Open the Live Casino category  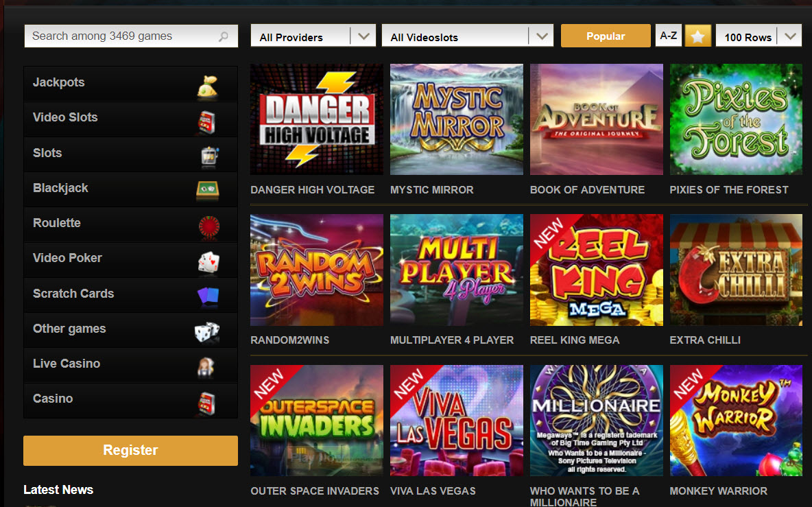130,364
